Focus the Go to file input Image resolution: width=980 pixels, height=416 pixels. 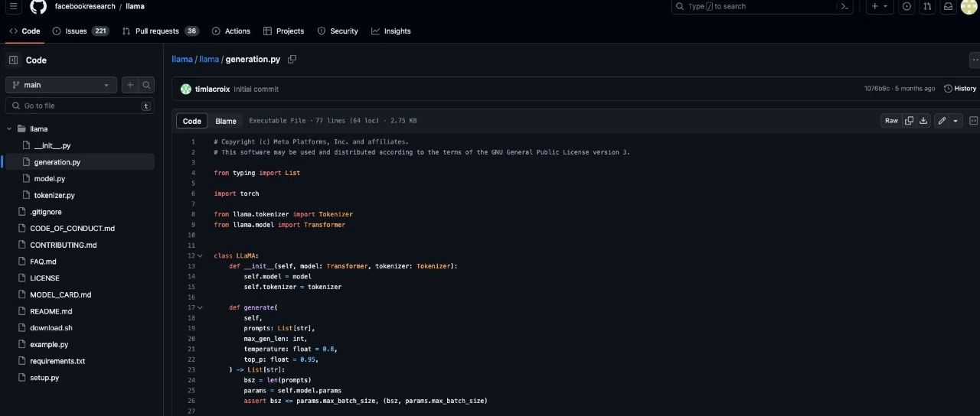coord(80,106)
